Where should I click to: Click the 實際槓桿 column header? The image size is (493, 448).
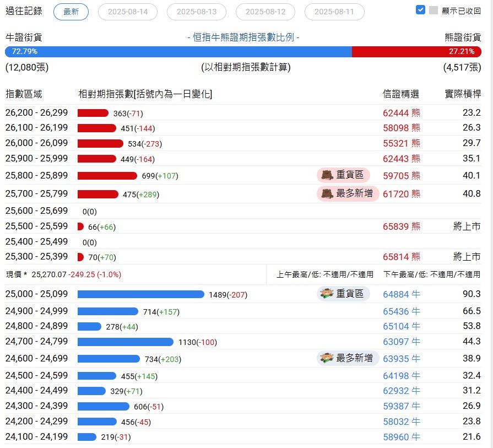(463, 94)
